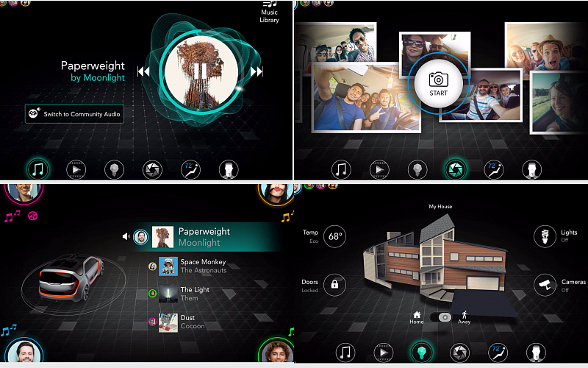Open Temp 68° control in My House
This screenshot has width=588, height=368.
(x=334, y=236)
